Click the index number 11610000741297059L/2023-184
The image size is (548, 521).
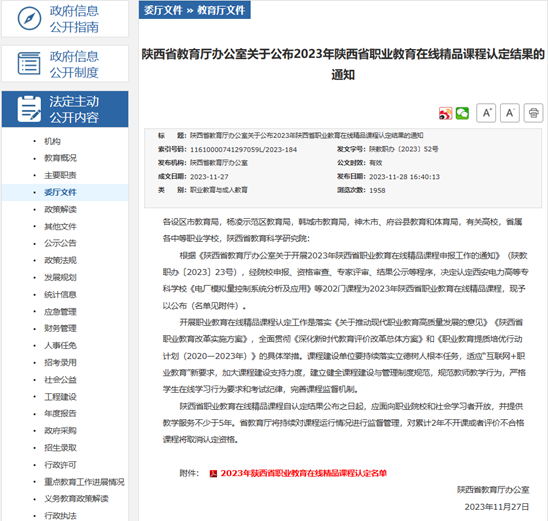(243, 150)
